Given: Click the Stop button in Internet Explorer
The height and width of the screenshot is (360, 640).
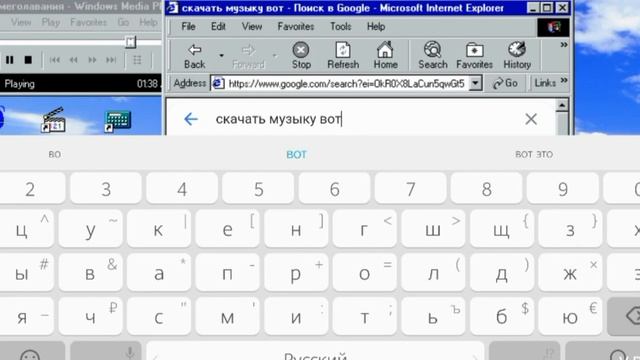Looking at the screenshot, I should click(301, 56).
